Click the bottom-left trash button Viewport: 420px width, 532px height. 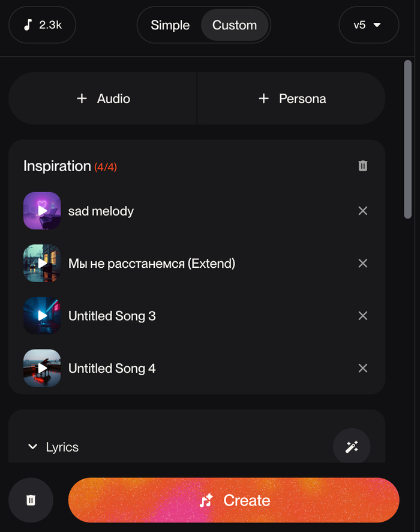tap(31, 500)
